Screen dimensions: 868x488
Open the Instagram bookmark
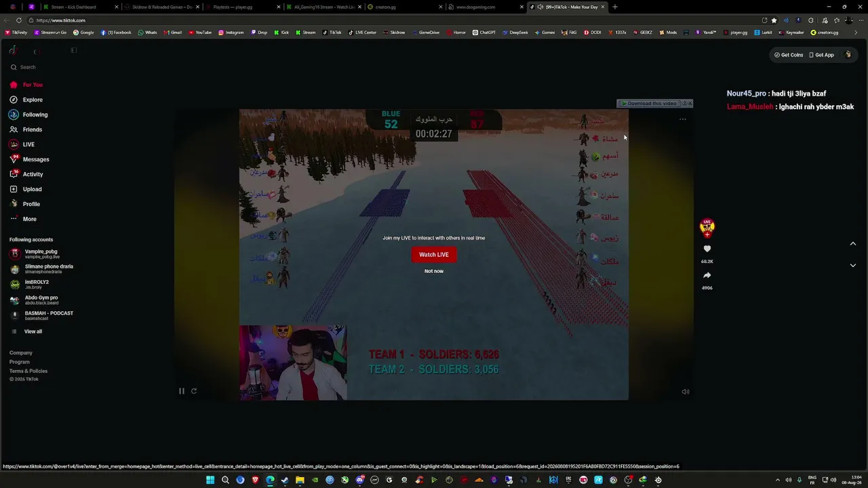[231, 33]
